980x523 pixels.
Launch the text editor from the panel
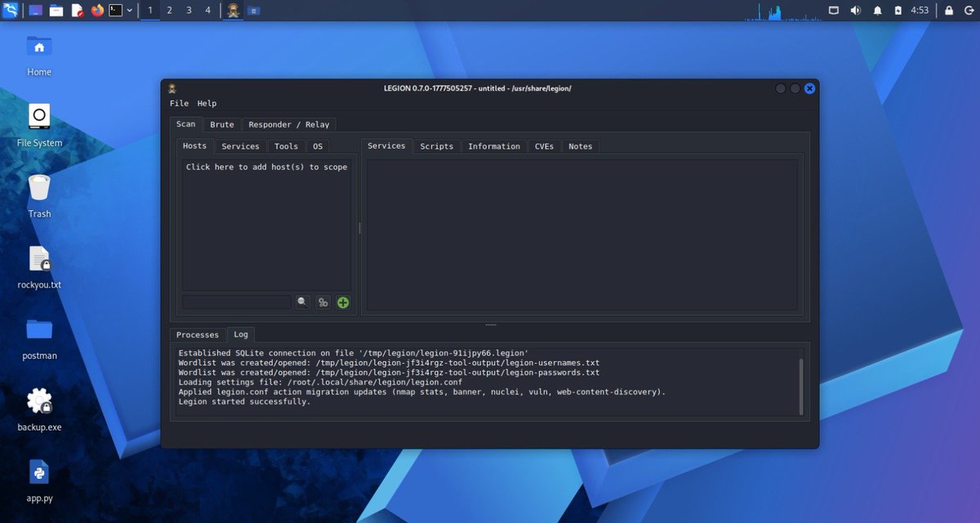(78, 11)
